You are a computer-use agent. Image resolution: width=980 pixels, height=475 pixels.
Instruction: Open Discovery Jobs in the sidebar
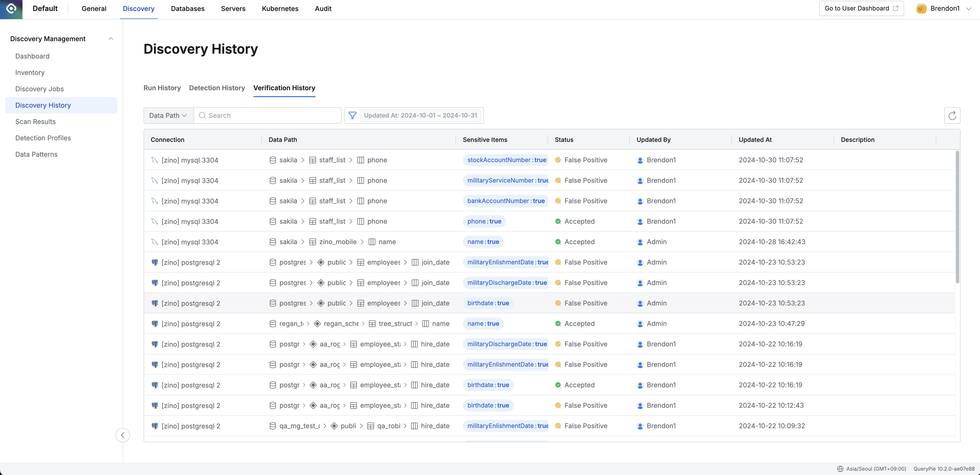coord(40,89)
